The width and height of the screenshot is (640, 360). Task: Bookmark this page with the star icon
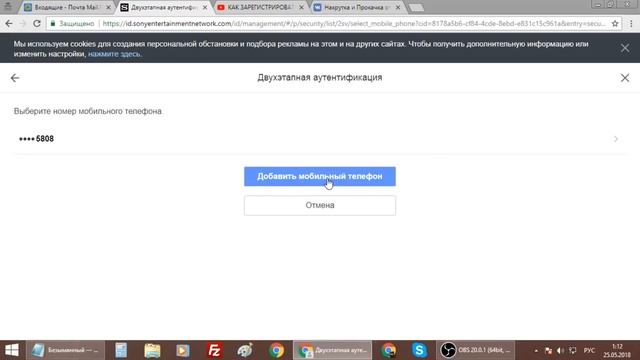tap(615, 24)
